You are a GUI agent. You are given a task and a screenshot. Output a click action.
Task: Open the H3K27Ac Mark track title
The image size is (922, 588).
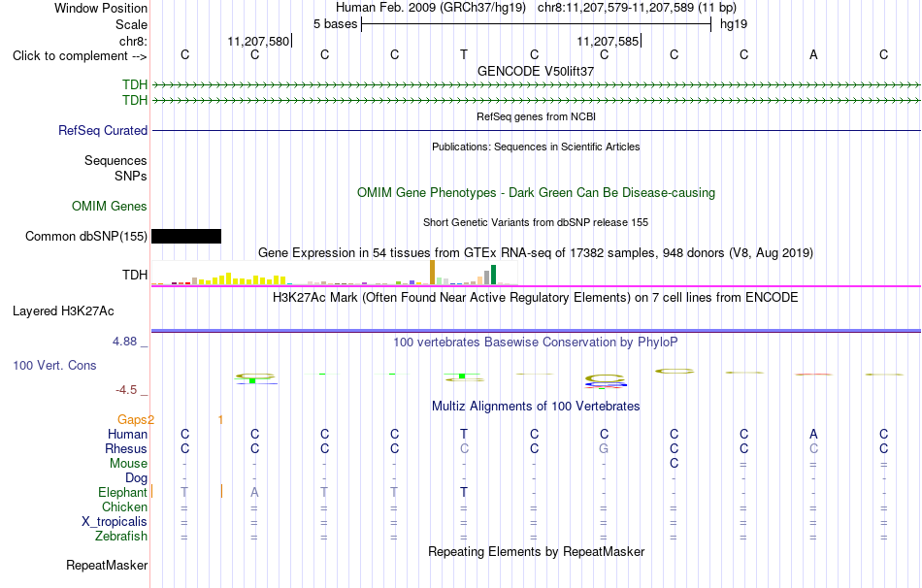536,298
